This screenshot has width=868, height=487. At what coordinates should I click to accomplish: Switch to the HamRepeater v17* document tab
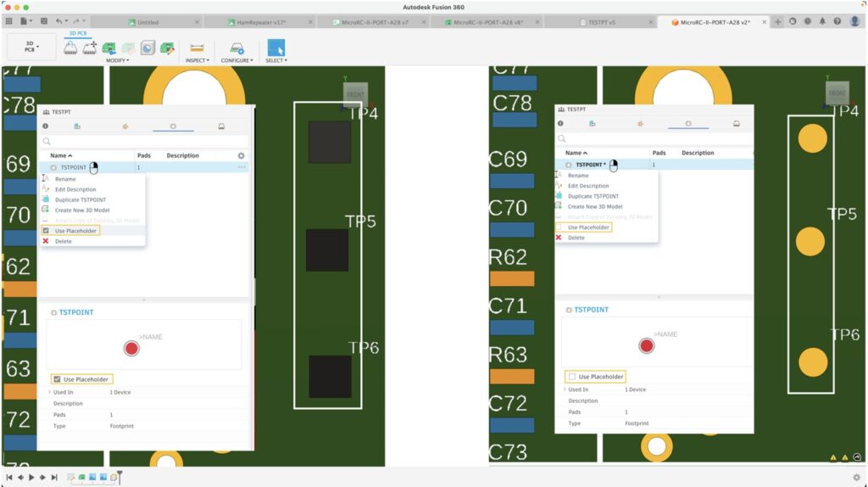click(260, 22)
